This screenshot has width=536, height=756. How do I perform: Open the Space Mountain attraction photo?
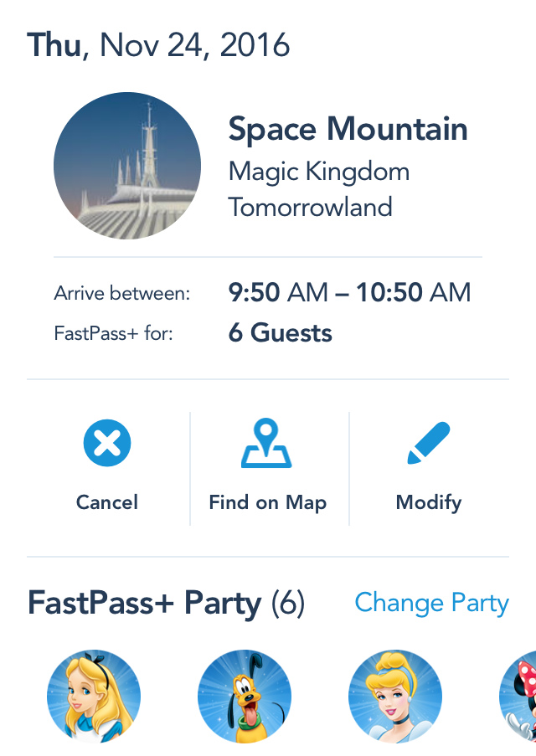[x=127, y=166]
